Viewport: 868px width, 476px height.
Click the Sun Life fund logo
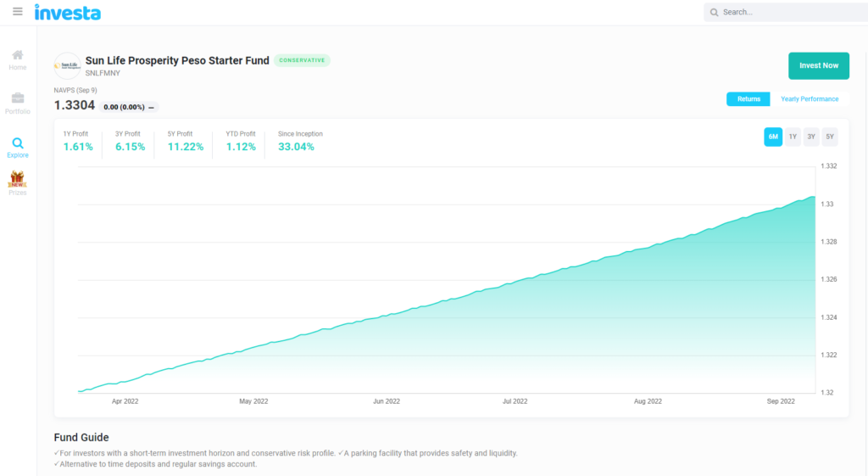(68, 66)
